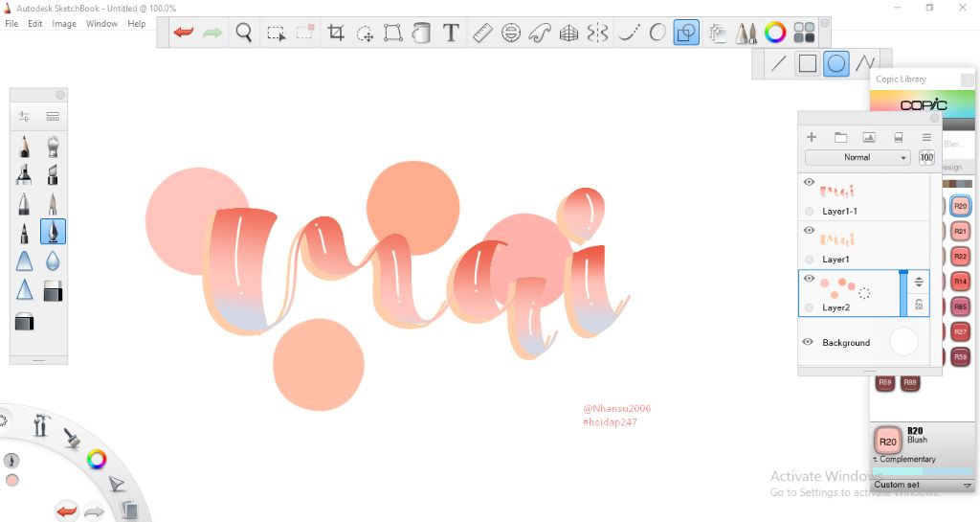The height and width of the screenshot is (522, 980).
Task: Open the File menu
Action: tap(11, 24)
